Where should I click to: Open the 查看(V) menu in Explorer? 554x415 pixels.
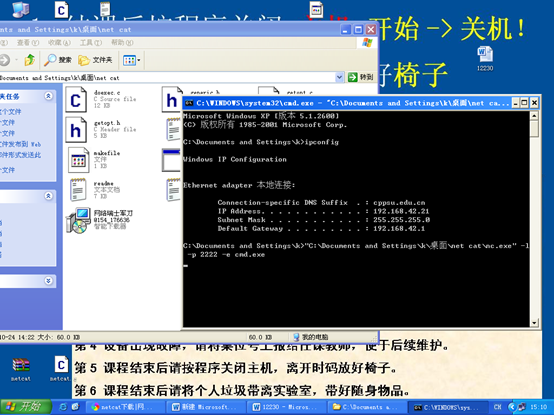coord(28,43)
